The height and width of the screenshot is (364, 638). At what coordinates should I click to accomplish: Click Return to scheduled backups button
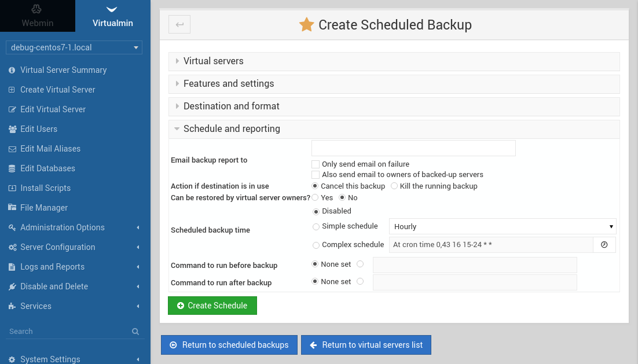coord(229,345)
